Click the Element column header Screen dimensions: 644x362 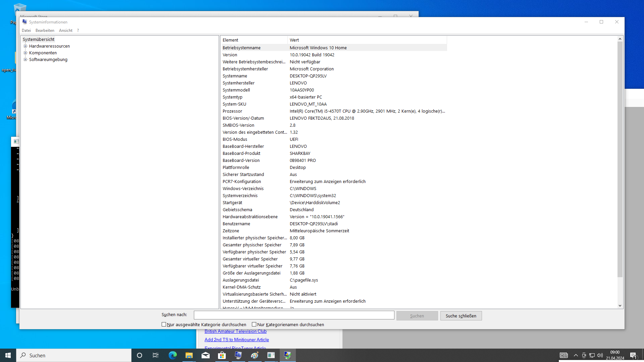(x=254, y=40)
